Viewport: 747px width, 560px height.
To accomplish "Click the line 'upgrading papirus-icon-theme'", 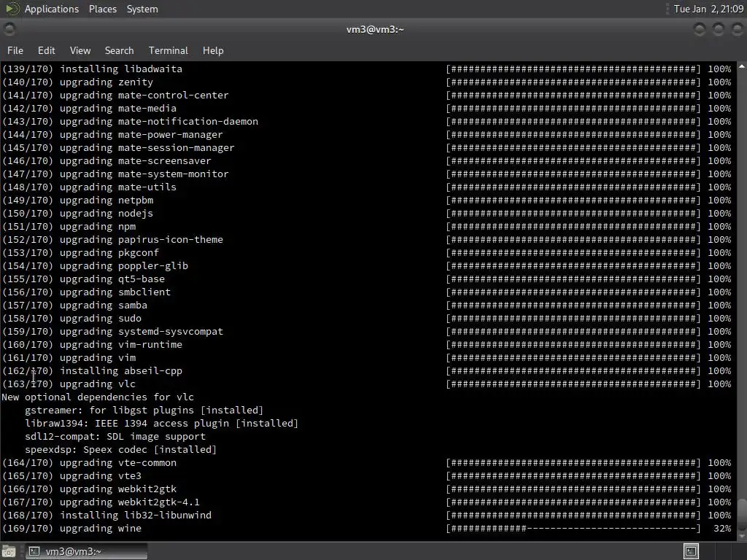I will (112, 239).
